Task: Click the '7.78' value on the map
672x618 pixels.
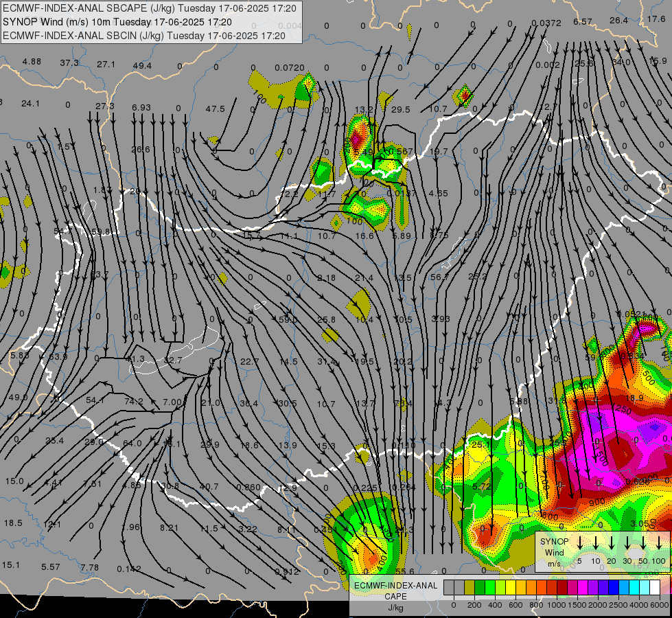Action: pyautogui.click(x=89, y=567)
